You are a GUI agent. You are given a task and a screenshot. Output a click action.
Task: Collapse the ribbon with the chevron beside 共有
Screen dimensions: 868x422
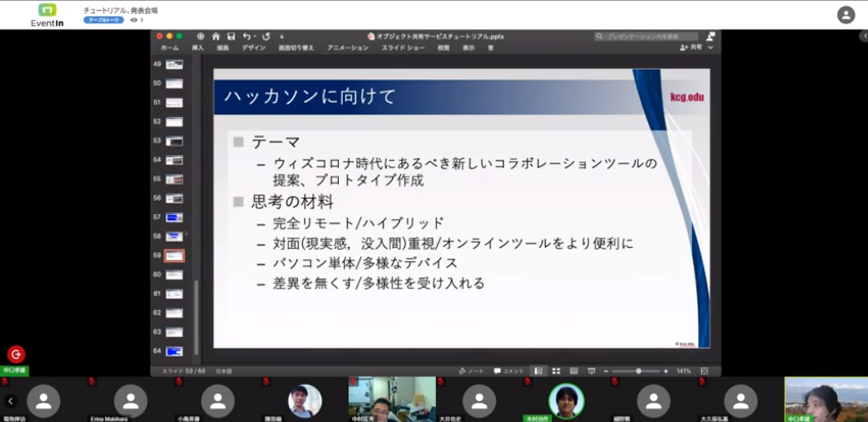[x=710, y=47]
